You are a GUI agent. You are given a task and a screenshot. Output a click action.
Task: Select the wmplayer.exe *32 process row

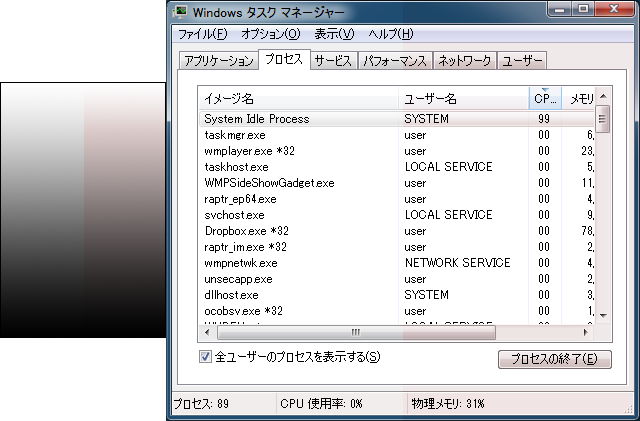pos(247,151)
